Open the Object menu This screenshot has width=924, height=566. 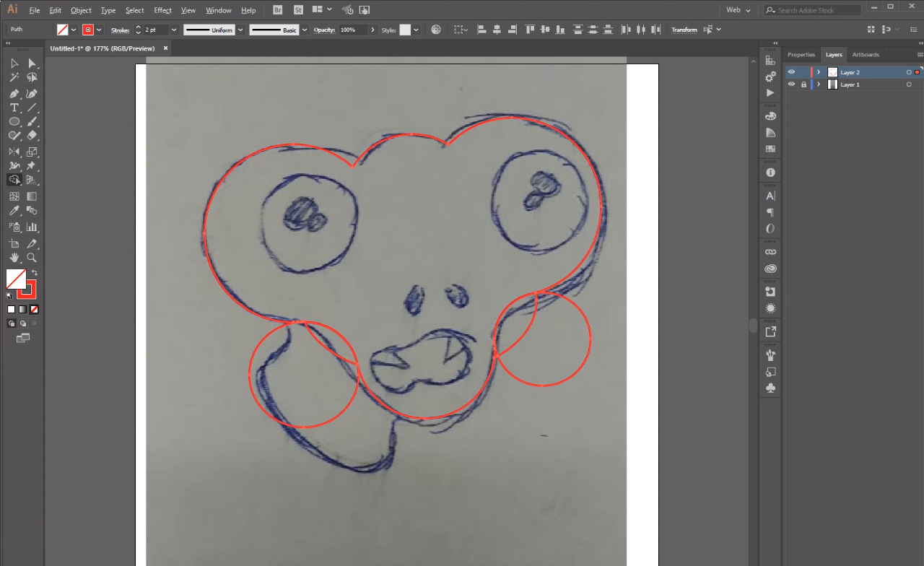click(81, 10)
